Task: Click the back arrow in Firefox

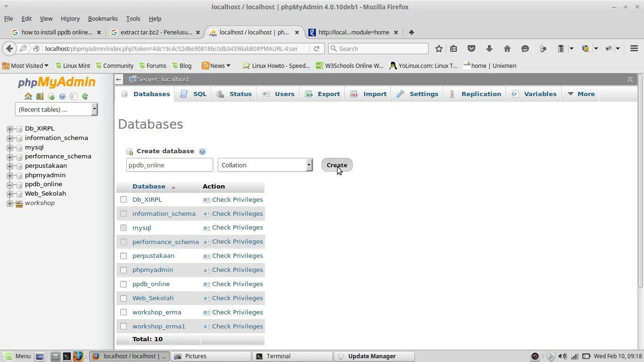Action: pyautogui.click(x=9, y=49)
